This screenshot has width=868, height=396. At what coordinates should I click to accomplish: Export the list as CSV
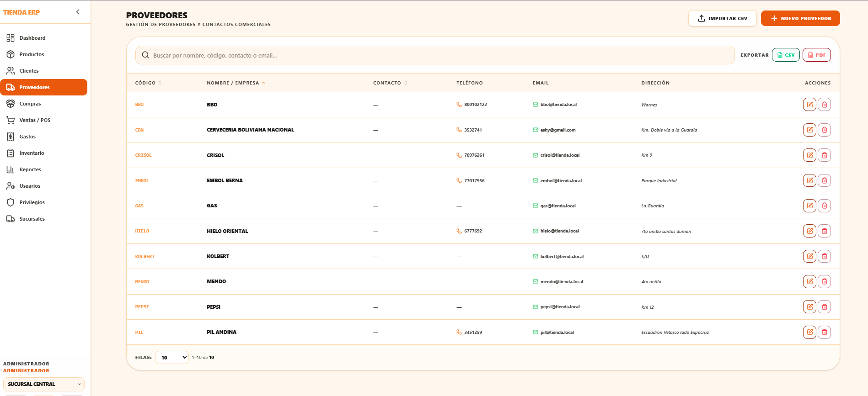tap(786, 55)
